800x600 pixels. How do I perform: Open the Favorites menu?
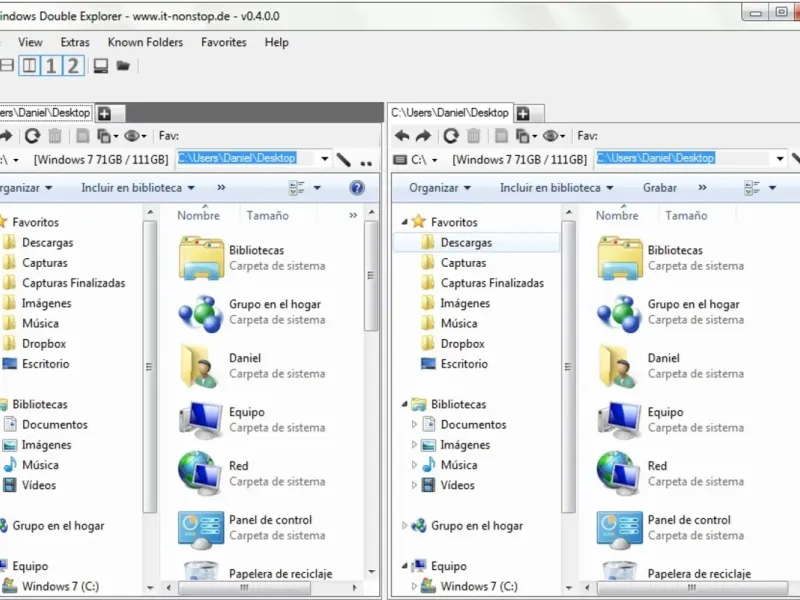[x=223, y=42]
